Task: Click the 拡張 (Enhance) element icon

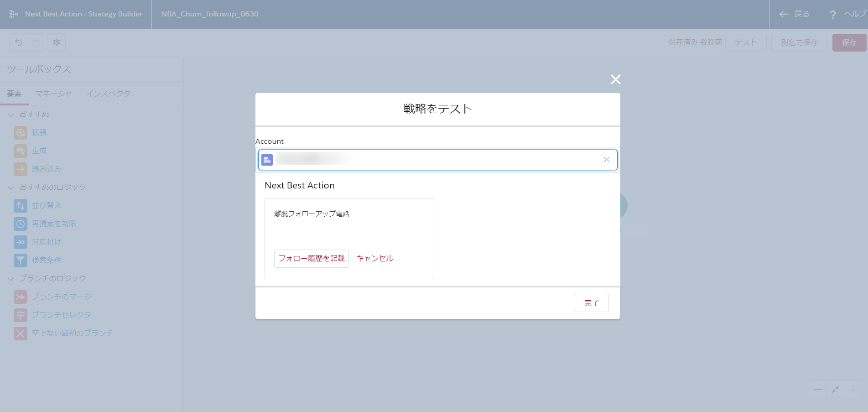Action: click(x=21, y=133)
